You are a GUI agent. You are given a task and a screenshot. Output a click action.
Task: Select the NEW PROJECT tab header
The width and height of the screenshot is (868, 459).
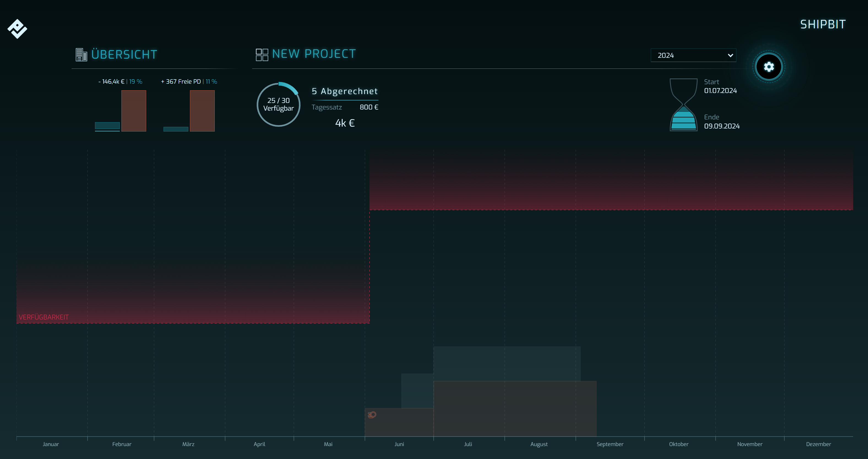[313, 53]
